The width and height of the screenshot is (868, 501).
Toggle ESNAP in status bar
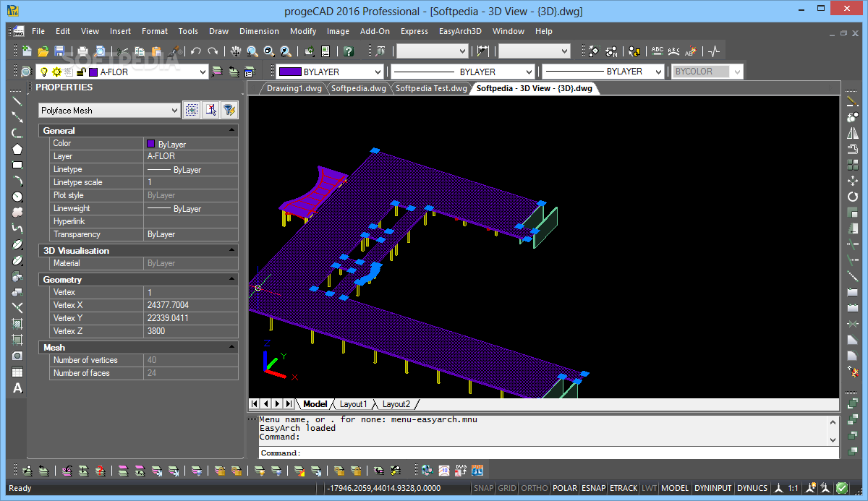594,488
